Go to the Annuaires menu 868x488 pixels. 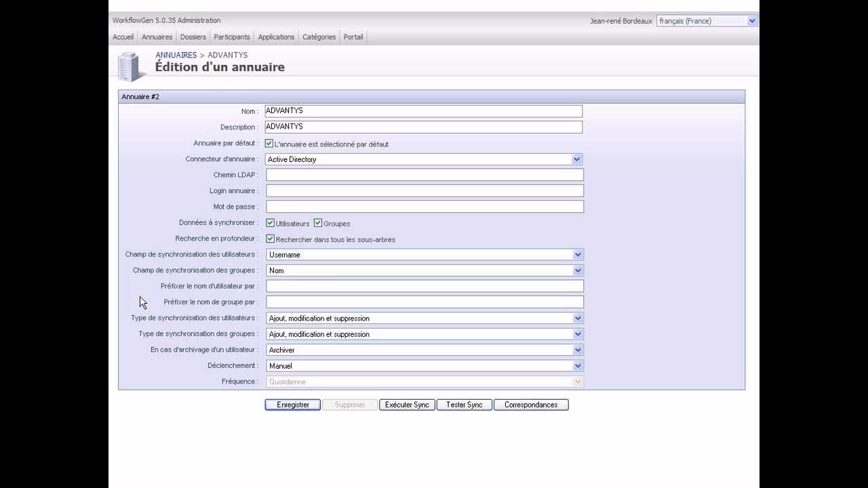(157, 37)
